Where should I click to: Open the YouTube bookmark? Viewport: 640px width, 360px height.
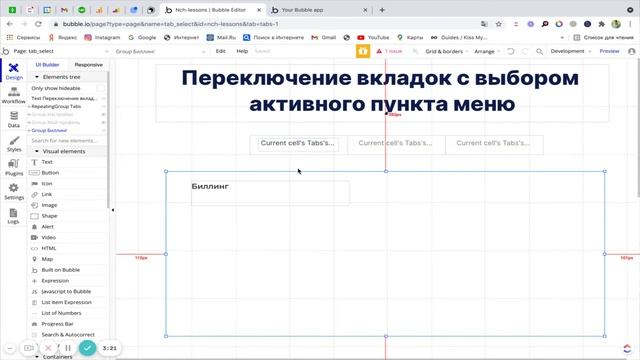point(373,38)
